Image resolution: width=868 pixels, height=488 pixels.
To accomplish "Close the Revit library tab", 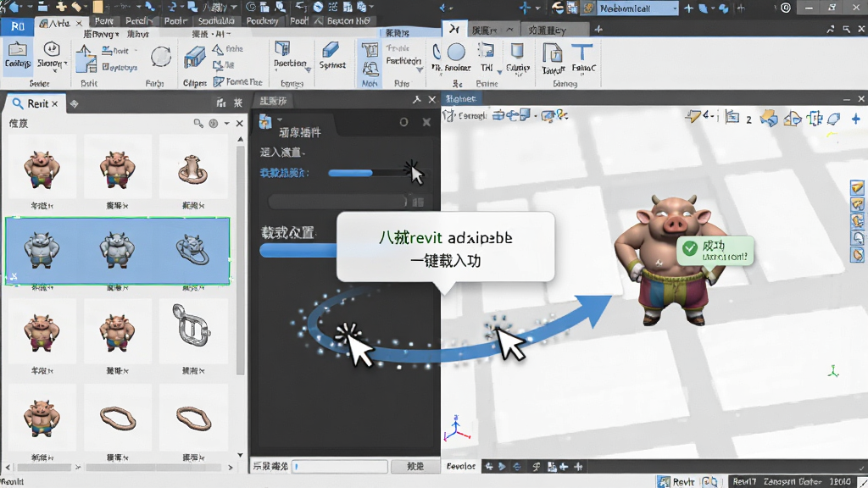I will coord(55,103).
